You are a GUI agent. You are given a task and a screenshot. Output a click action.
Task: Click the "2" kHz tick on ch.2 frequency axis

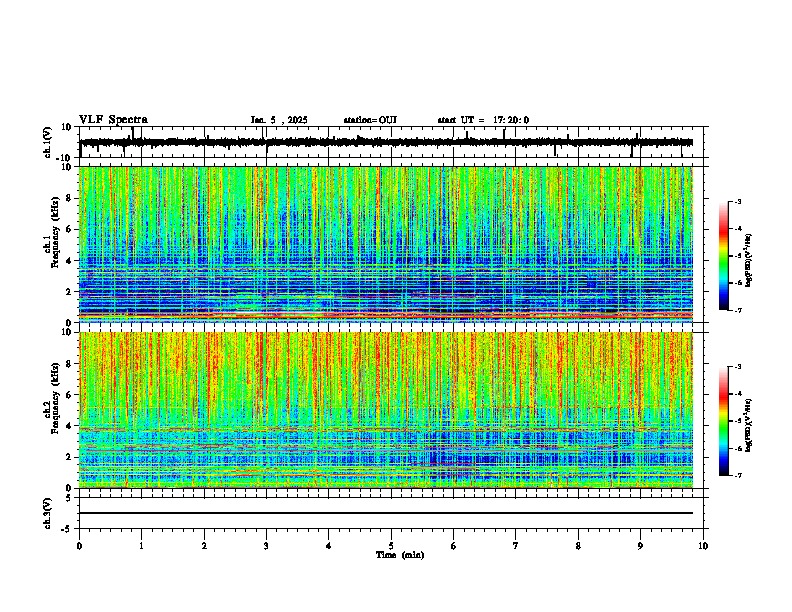[x=70, y=457]
